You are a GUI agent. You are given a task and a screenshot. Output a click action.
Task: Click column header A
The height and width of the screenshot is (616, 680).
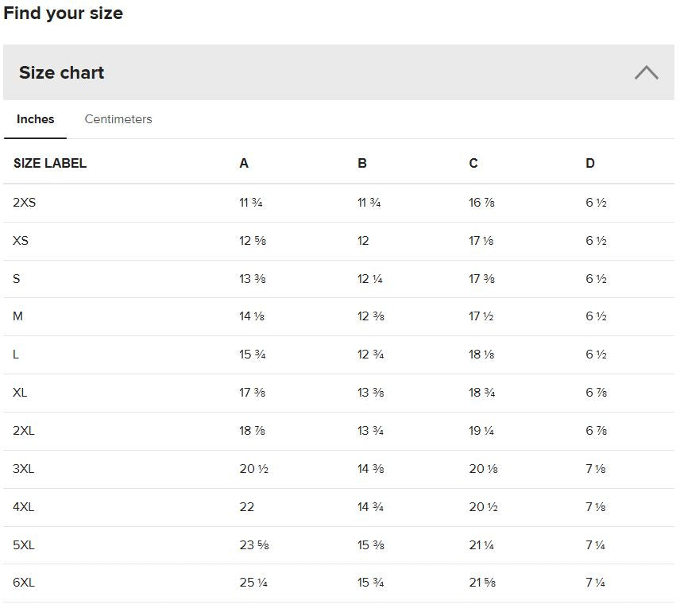[244, 163]
